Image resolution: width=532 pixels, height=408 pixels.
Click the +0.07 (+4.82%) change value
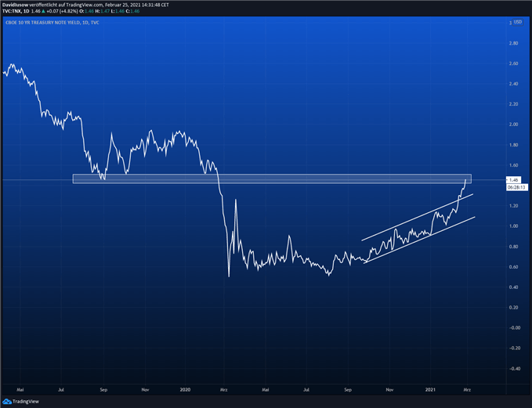pyautogui.click(x=61, y=11)
